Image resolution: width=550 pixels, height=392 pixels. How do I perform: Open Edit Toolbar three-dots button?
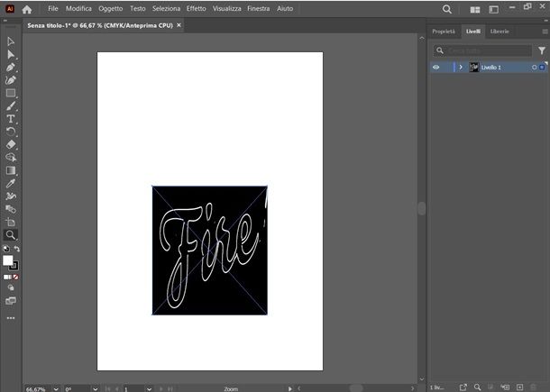11,318
